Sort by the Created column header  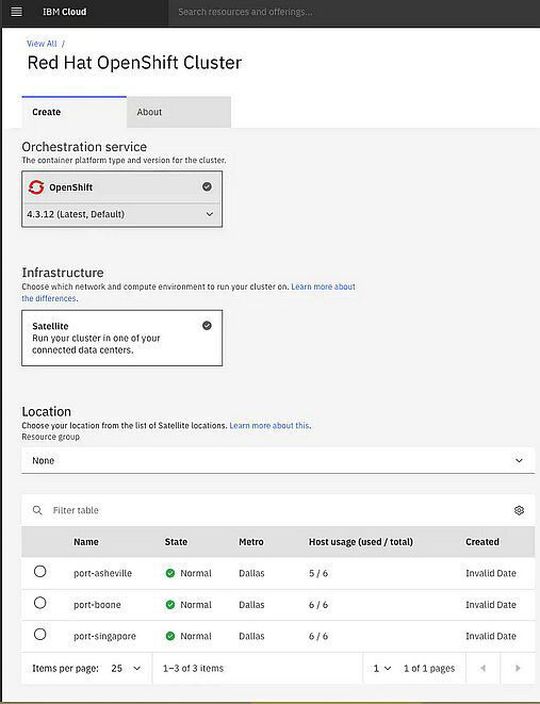[482, 541]
